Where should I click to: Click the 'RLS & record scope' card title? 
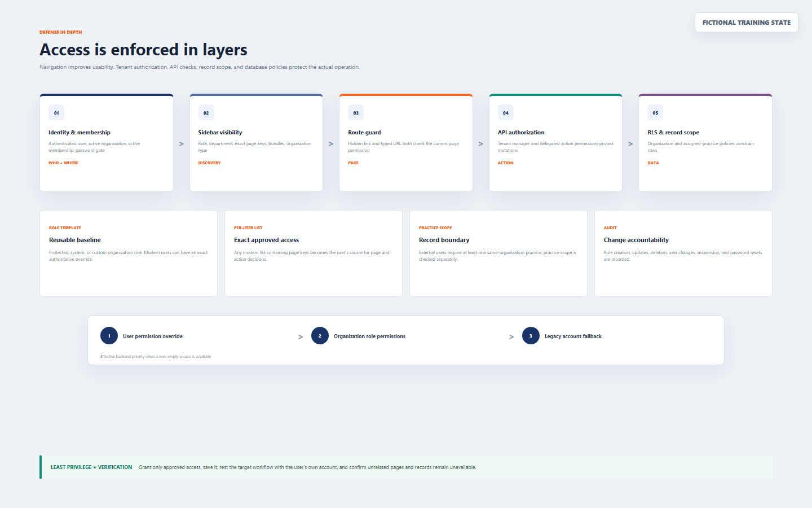pyautogui.click(x=673, y=133)
